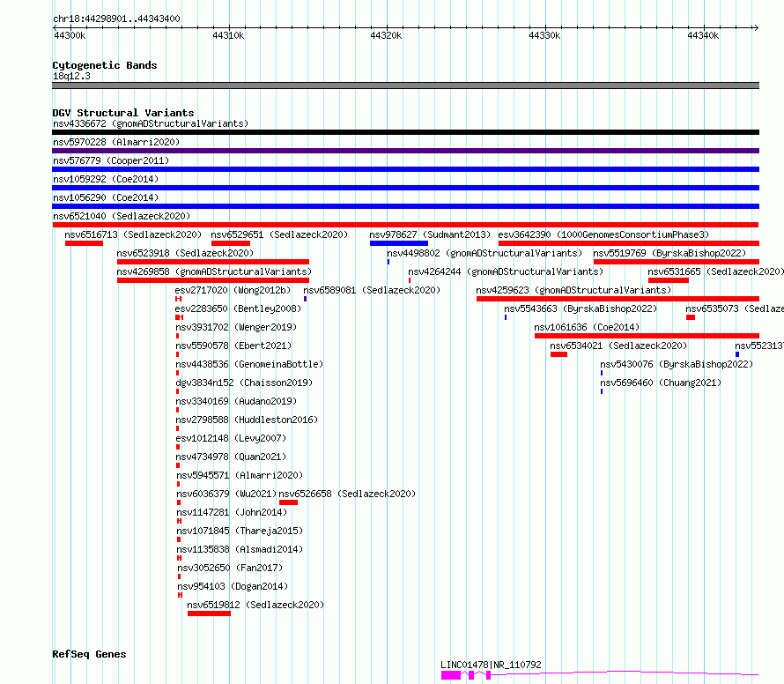The width and height of the screenshot is (784, 684).
Task: Click the black nsv4336672 variant bar
Action: [x=405, y=132]
